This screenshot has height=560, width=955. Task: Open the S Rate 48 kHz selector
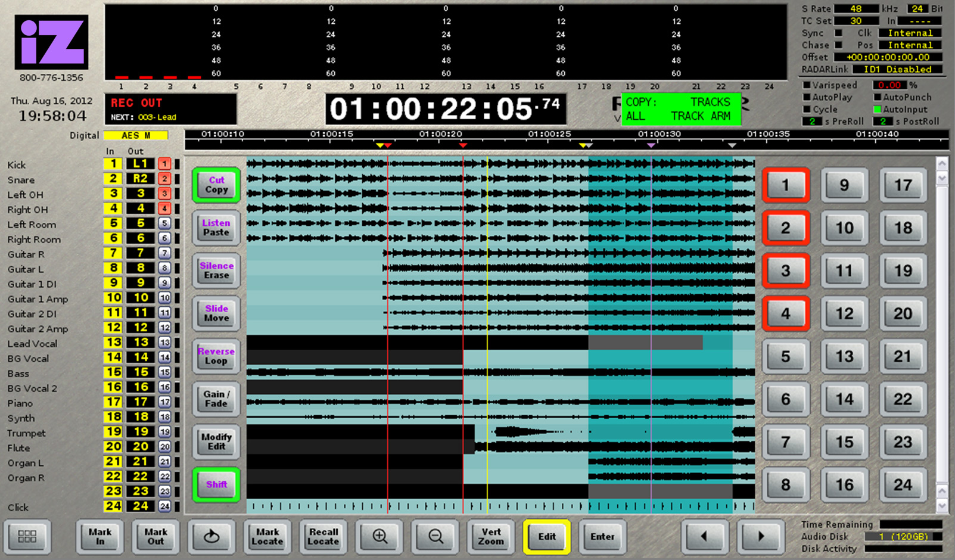pyautogui.click(x=856, y=8)
